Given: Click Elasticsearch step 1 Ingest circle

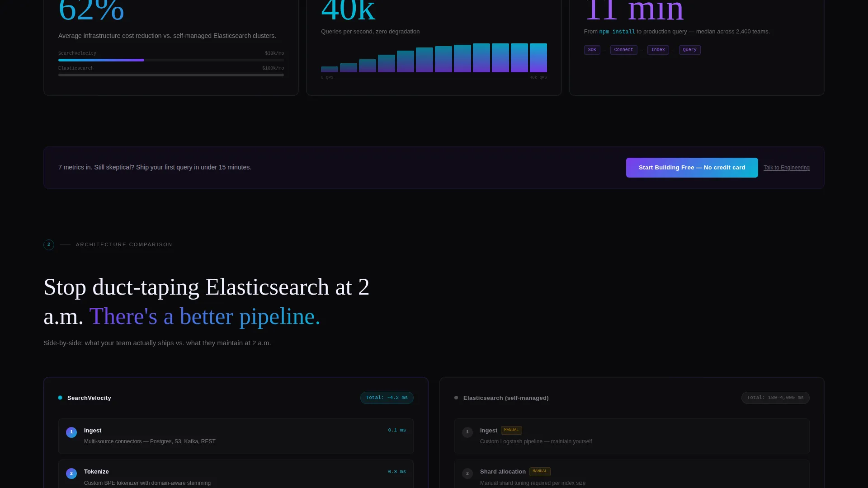Looking at the screenshot, I should (467, 432).
